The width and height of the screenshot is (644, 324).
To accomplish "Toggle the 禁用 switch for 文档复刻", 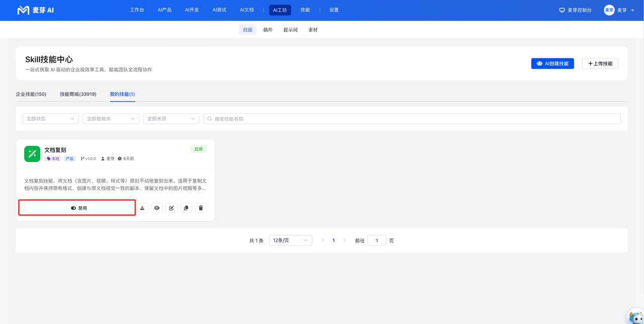I will (x=79, y=208).
